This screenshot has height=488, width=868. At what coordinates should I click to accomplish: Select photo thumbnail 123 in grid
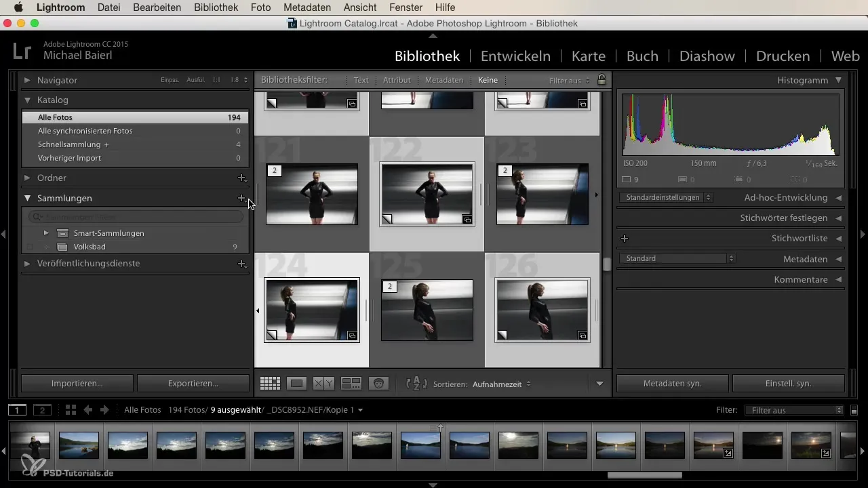(x=542, y=194)
